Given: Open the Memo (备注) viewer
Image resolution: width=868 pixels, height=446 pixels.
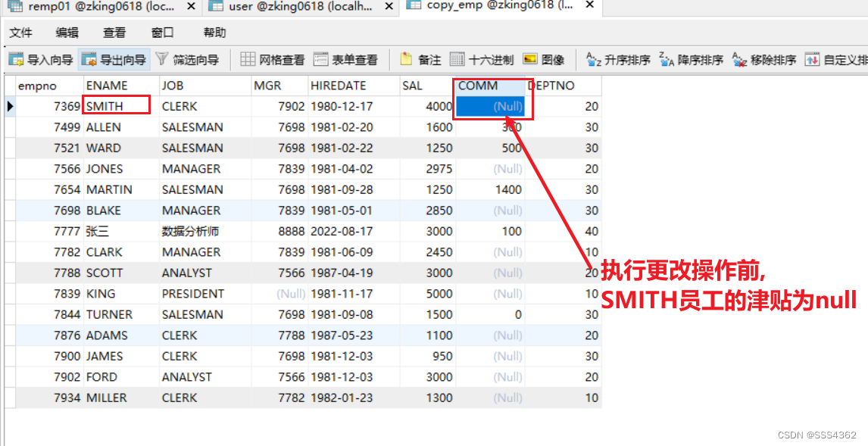Looking at the screenshot, I should tap(420, 59).
